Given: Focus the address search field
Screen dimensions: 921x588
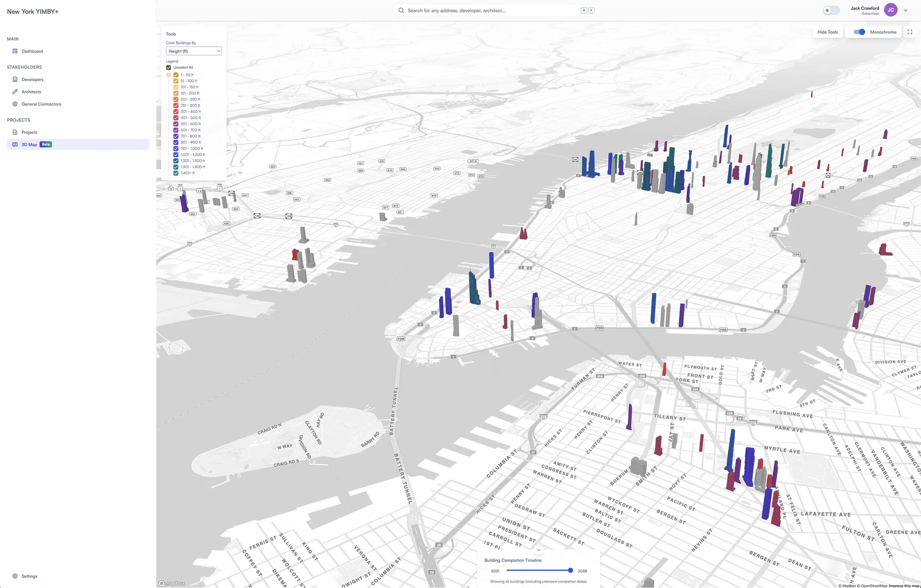Looking at the screenshot, I should pos(495,10).
